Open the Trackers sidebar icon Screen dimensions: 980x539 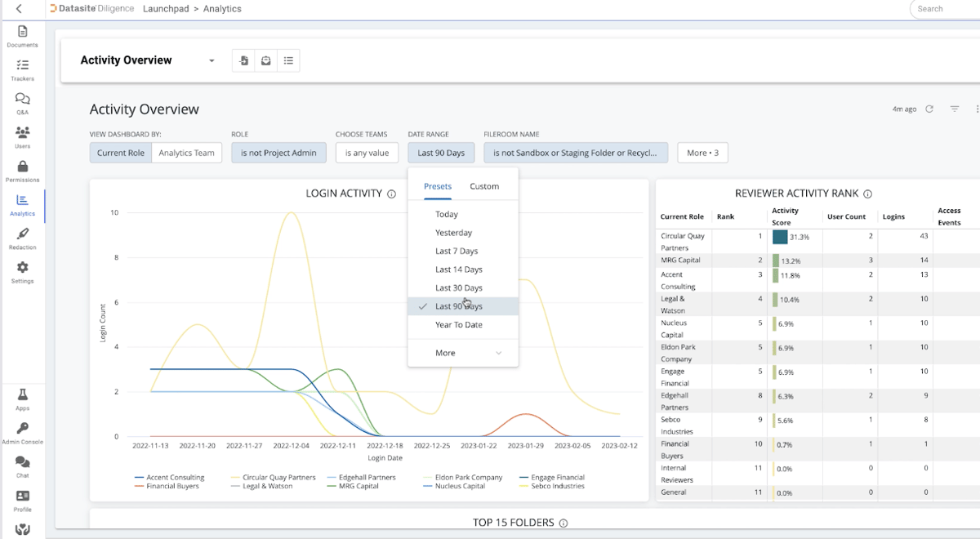pos(22,69)
